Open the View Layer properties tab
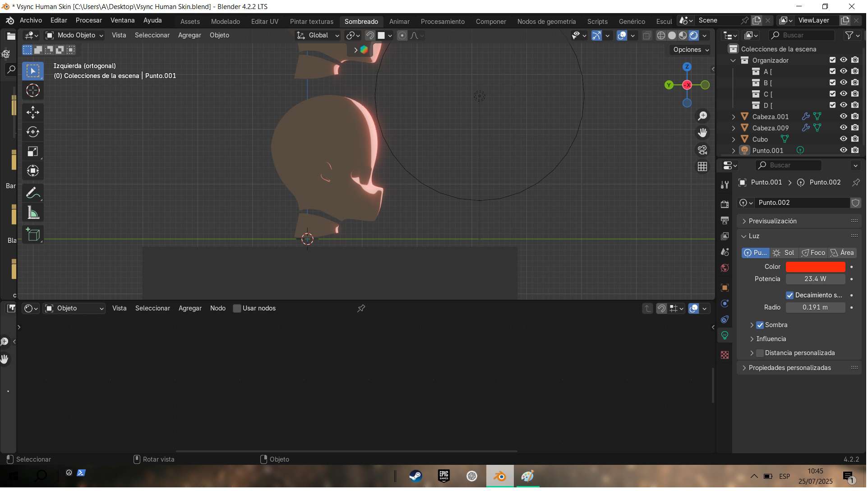868x491 pixels. [x=726, y=236]
